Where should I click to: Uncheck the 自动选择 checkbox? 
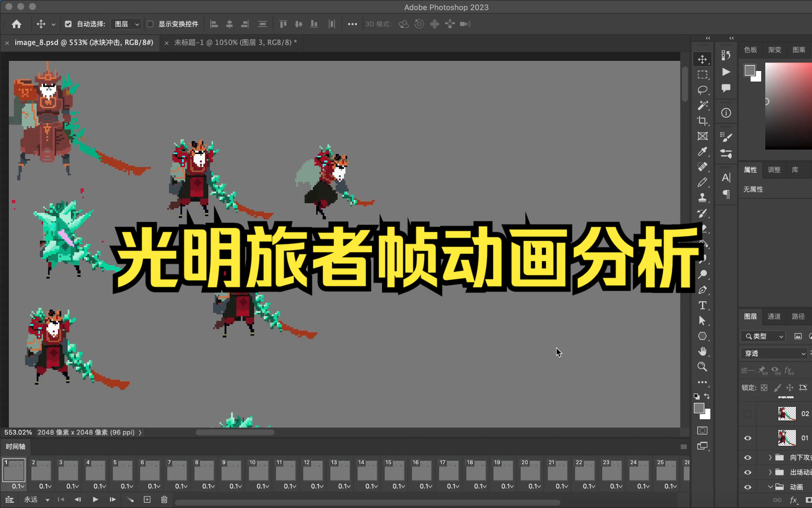[x=68, y=24]
